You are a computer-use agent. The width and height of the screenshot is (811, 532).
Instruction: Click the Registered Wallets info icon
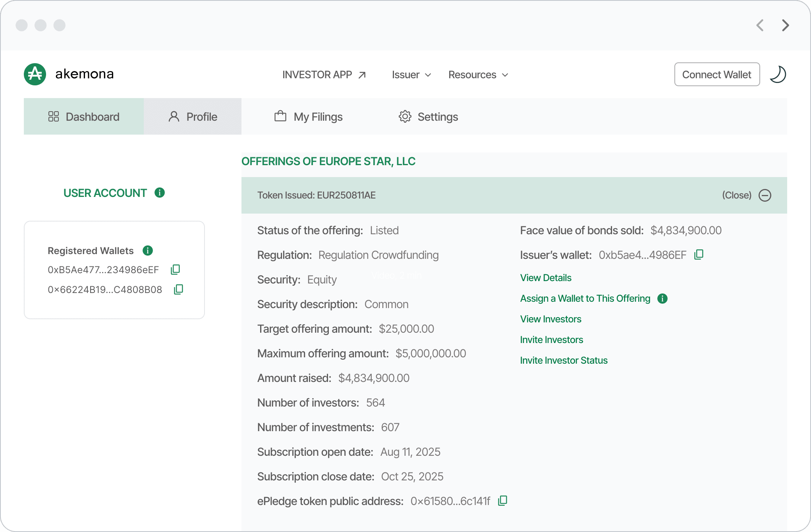point(148,251)
